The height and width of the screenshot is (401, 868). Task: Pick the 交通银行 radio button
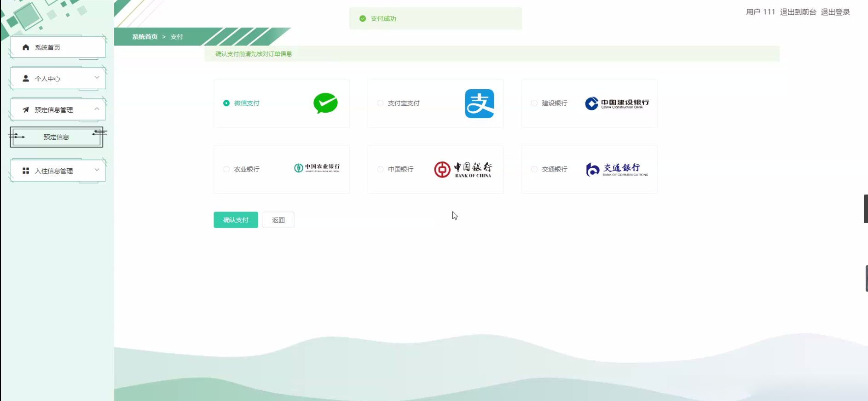pyautogui.click(x=534, y=169)
